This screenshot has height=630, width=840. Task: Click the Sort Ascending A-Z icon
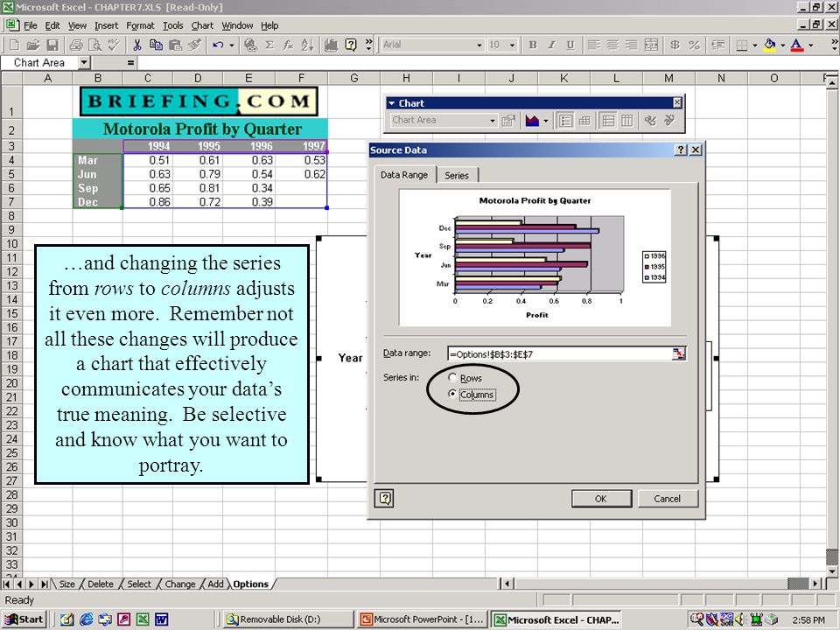307,45
